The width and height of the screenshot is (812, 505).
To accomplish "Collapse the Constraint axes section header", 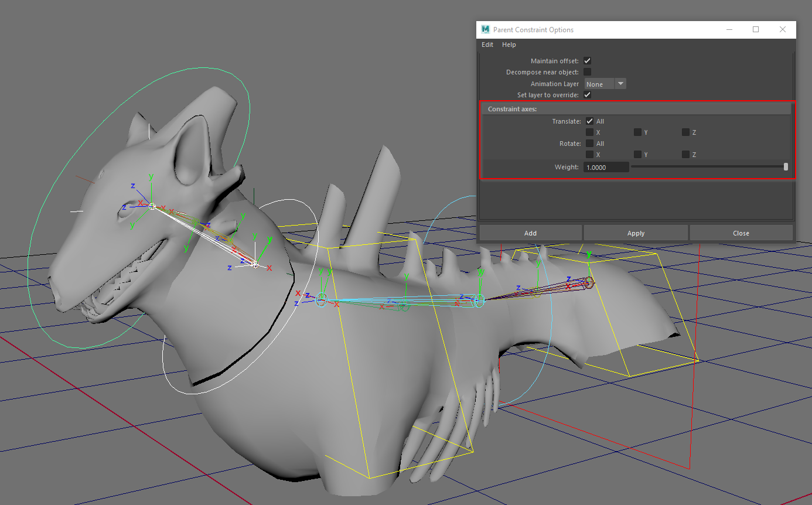I will click(636, 109).
